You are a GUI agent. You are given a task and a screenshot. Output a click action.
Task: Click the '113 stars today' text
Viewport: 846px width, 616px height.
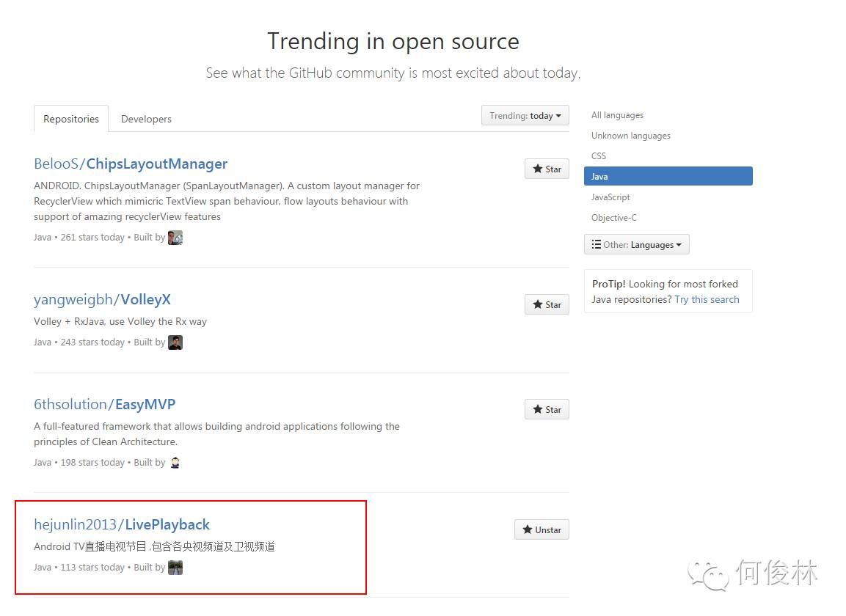tap(92, 568)
